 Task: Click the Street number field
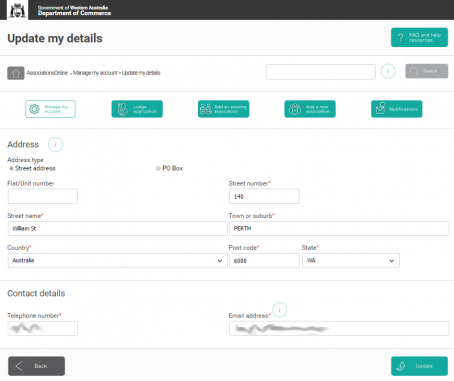[264, 196]
